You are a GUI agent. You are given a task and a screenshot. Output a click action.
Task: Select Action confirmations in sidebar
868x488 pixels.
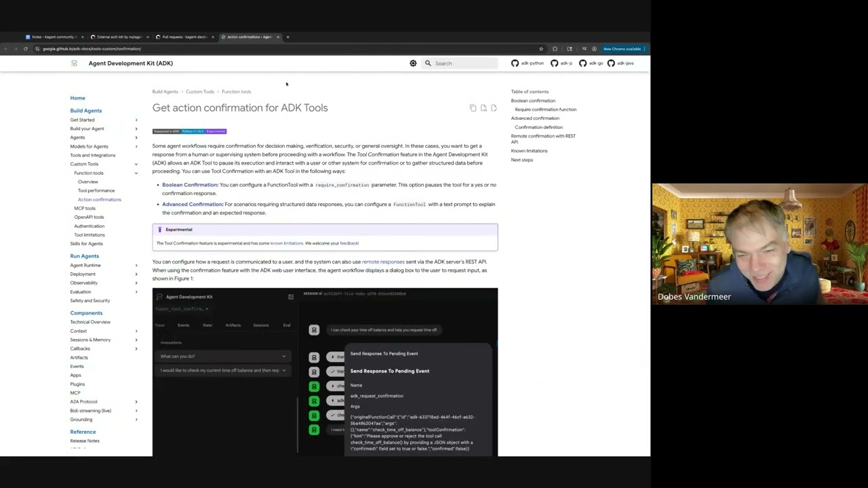[x=100, y=199]
